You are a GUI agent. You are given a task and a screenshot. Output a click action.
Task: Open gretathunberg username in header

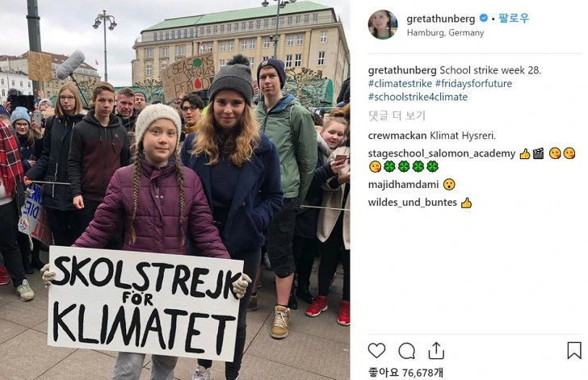point(441,19)
